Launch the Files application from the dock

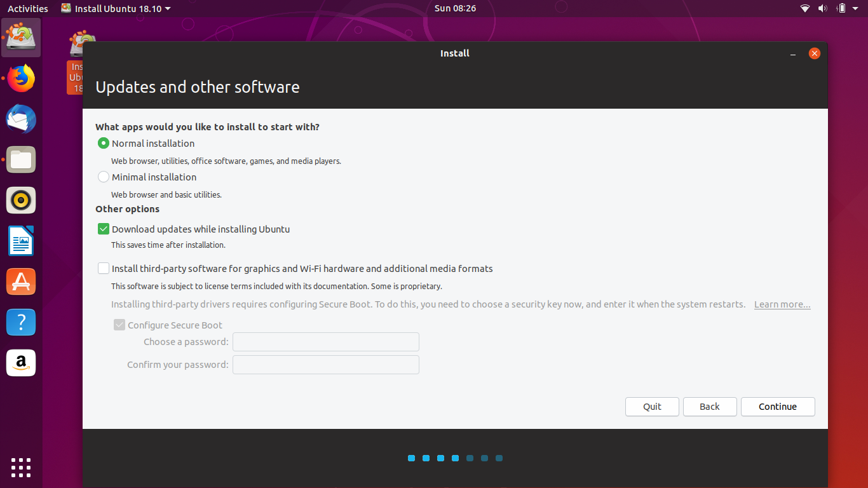pos(21,159)
